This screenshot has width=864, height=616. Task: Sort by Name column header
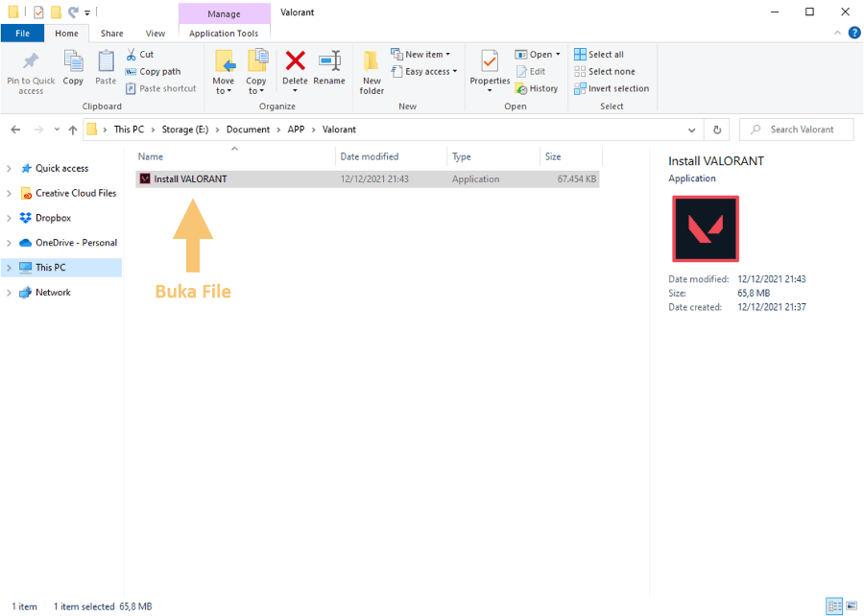click(x=235, y=157)
